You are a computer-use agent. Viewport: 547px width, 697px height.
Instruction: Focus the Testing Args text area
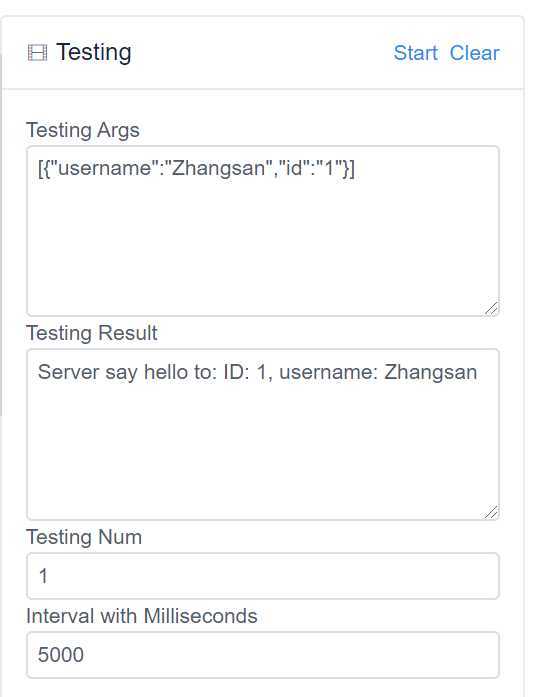[263, 231]
